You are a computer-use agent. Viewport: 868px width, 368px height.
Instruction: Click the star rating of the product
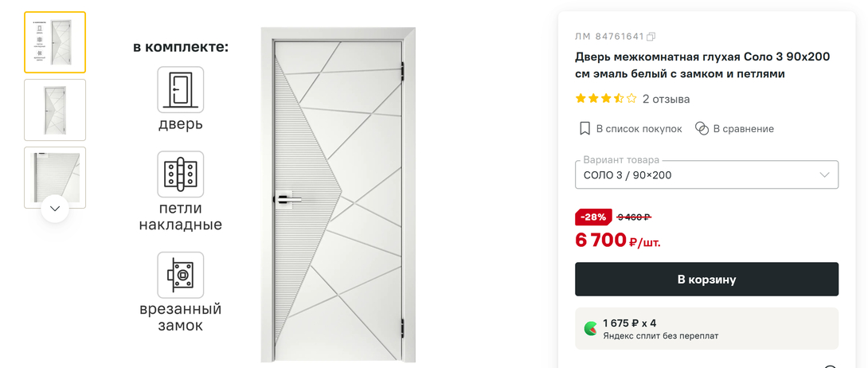coord(606,99)
